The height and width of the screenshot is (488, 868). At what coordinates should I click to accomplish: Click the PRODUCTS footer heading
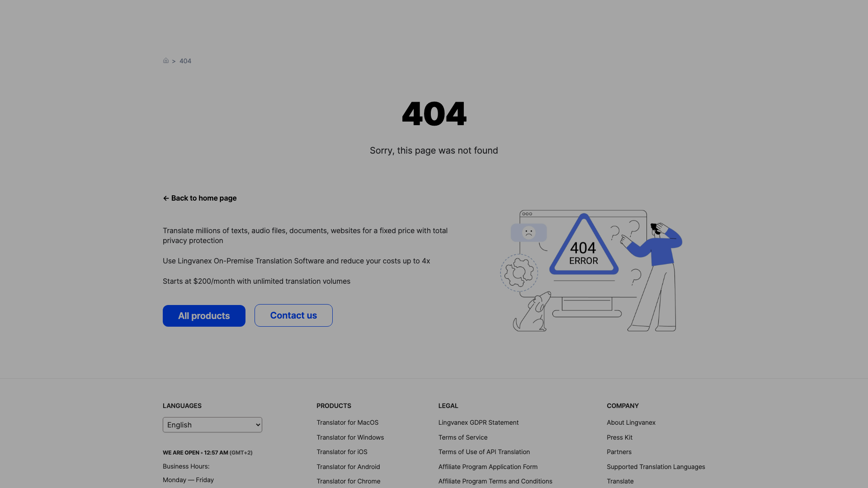point(334,406)
